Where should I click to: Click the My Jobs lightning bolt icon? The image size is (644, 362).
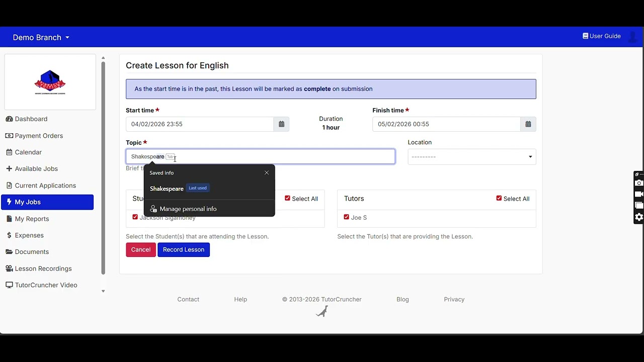9,202
